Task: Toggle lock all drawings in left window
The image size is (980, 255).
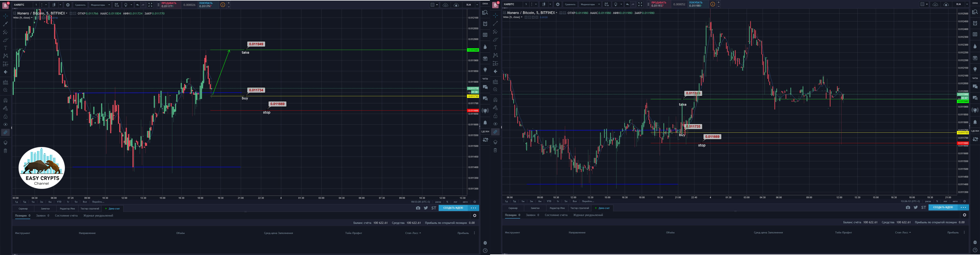Action: point(5,116)
